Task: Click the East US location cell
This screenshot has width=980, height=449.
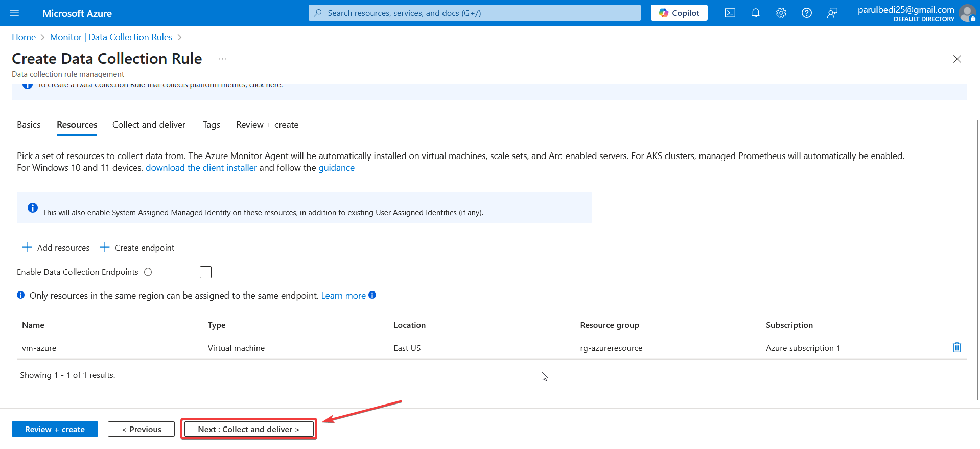Action: (x=407, y=348)
